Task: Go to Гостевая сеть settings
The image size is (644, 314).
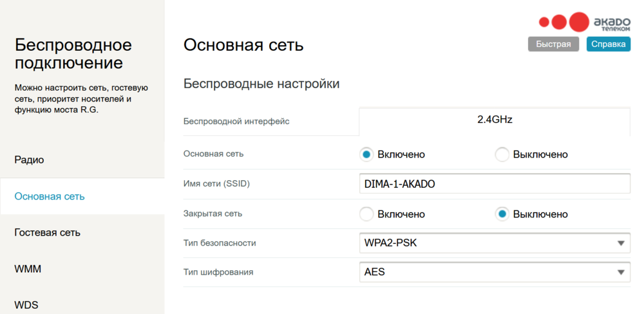Action: (47, 232)
